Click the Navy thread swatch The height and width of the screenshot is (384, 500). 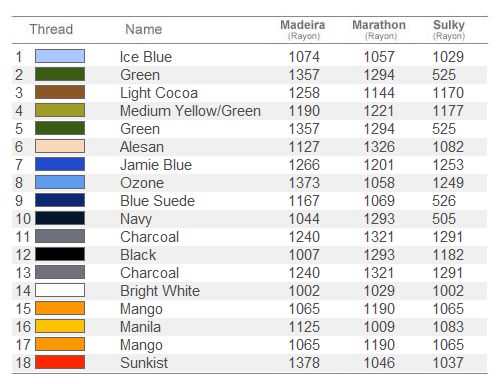point(60,218)
